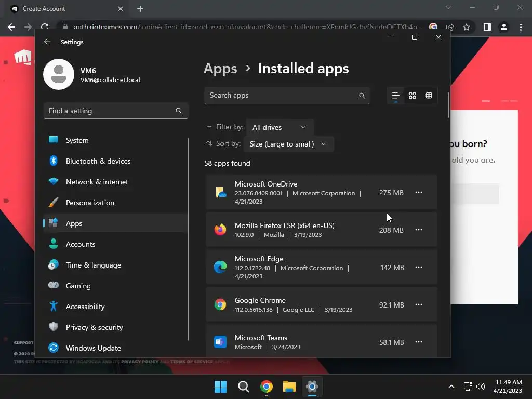
Task: Open taskbar Search
Action: click(243, 387)
